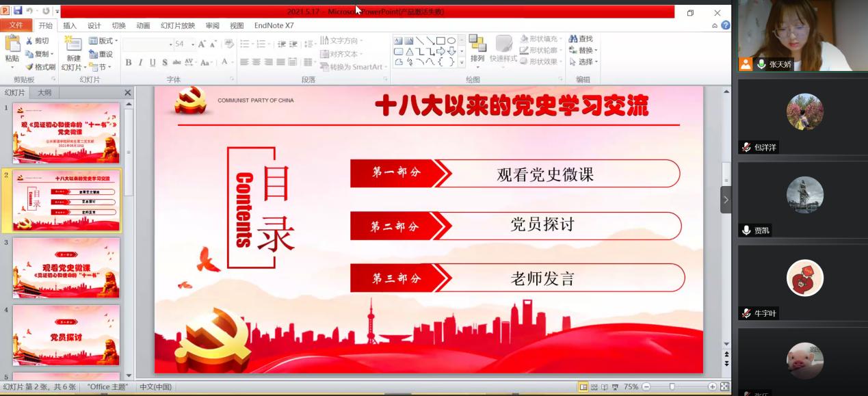The width and height of the screenshot is (868, 396).
Task: Switch to Design (设计) ribbon tab
Action: 94,25
